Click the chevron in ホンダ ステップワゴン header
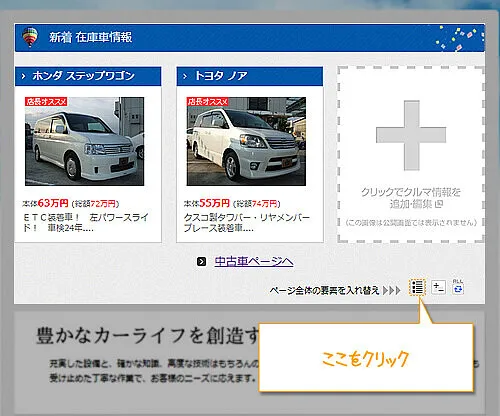Image resolution: width=500 pixels, height=416 pixels. point(23,76)
